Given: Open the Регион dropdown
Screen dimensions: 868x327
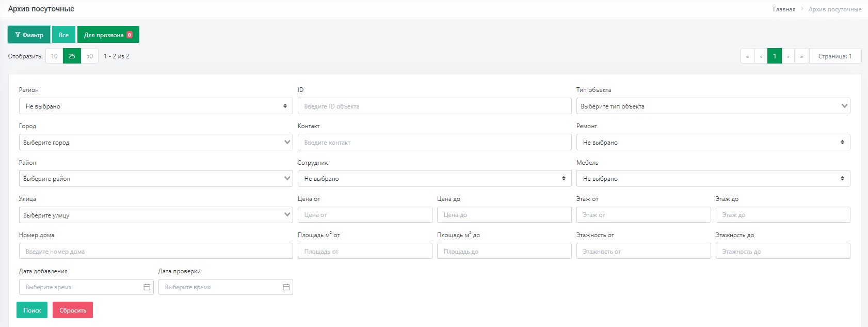Looking at the screenshot, I should point(156,106).
